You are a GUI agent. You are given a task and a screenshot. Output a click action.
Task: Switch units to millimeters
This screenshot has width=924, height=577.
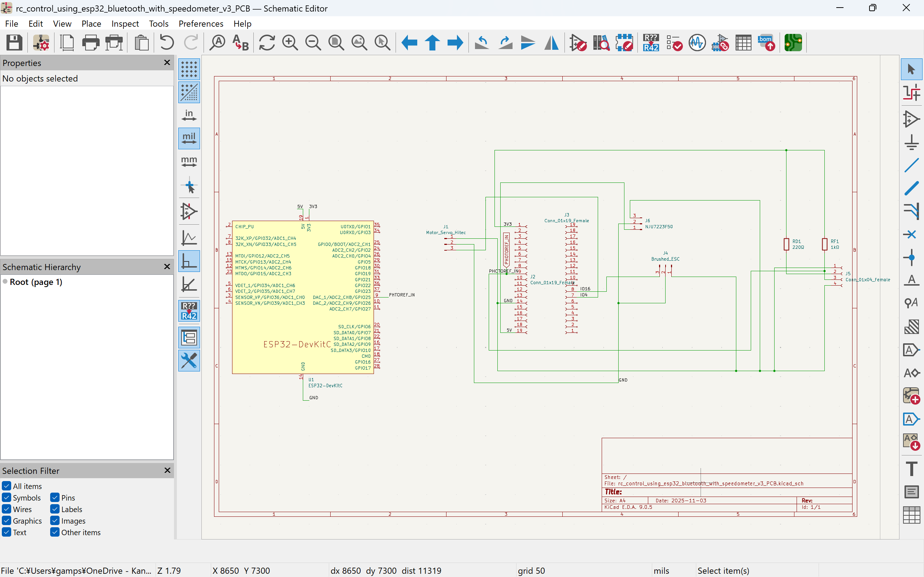(189, 162)
